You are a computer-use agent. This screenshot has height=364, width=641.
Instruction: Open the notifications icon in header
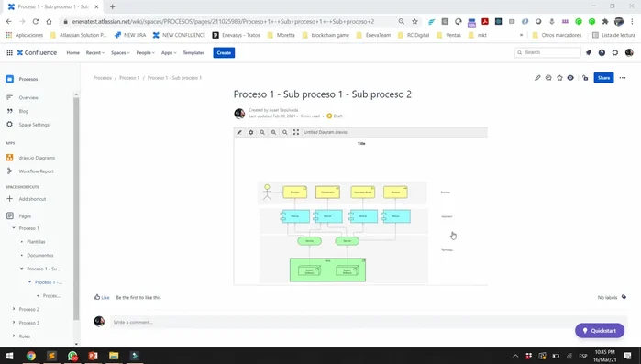(x=588, y=52)
